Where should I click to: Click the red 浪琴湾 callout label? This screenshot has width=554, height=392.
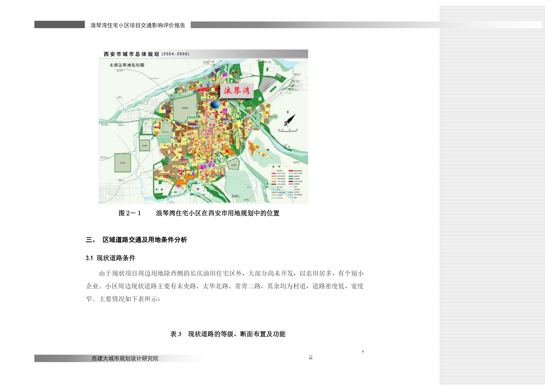click(x=236, y=91)
